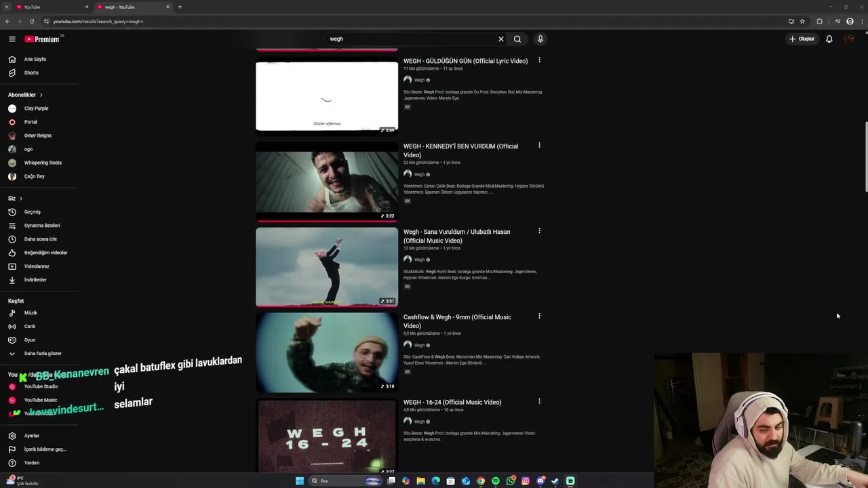Open GÜLDÜĞÜN GÜN lyric video thumbnail

coord(327,96)
